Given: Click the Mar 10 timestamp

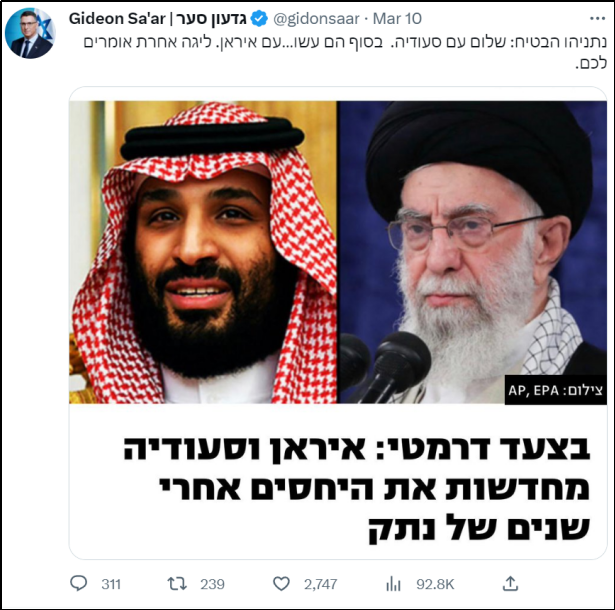Looking at the screenshot, I should 397,18.
